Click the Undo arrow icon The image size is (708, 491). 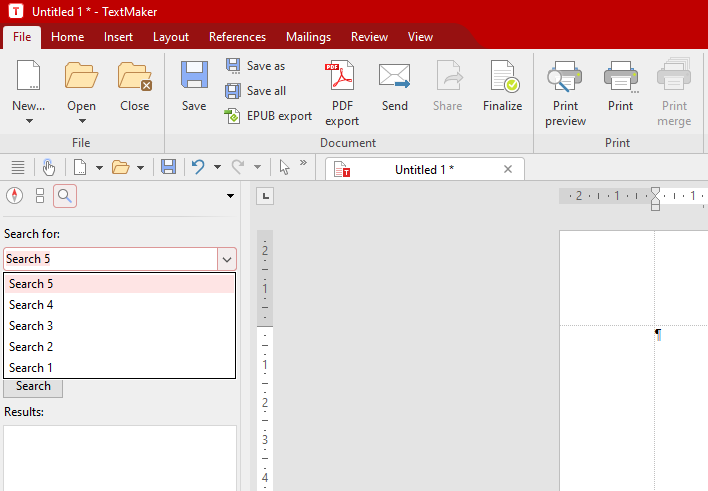[x=198, y=167]
